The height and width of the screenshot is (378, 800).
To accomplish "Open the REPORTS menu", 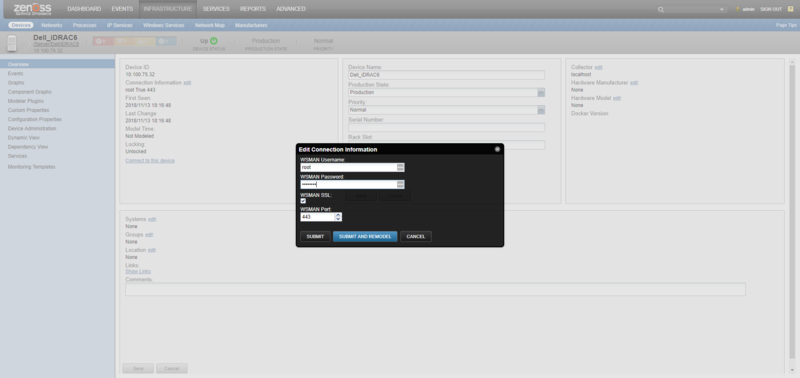I will coord(253,9).
